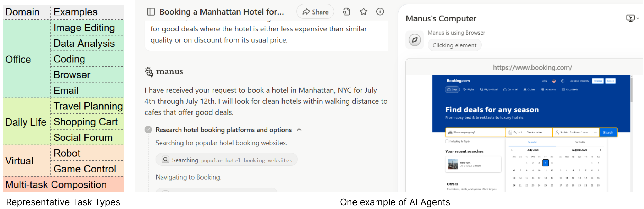Image resolution: width=644 pixels, height=209 pixels.
Task: Open the task info icon
Action: [x=380, y=12]
